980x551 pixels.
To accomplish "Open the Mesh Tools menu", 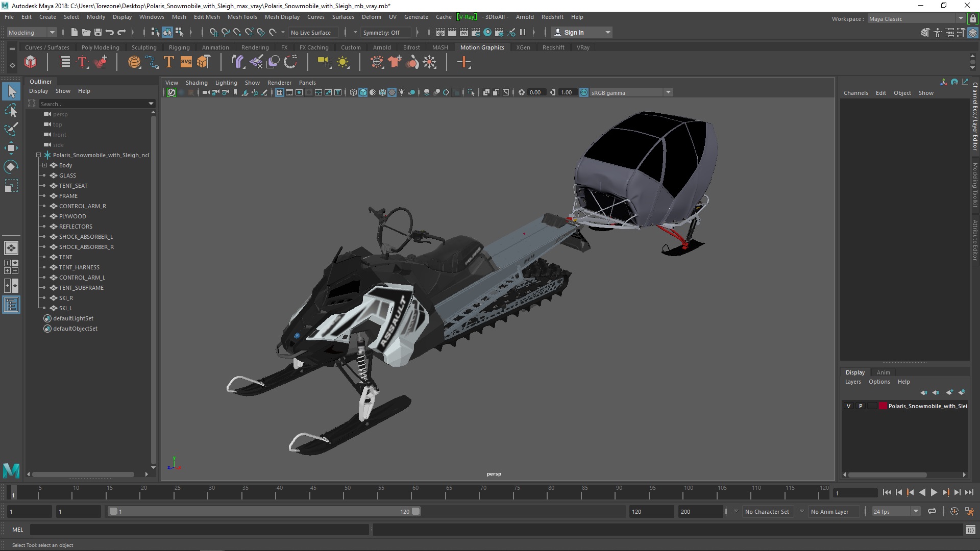I will [x=242, y=17].
